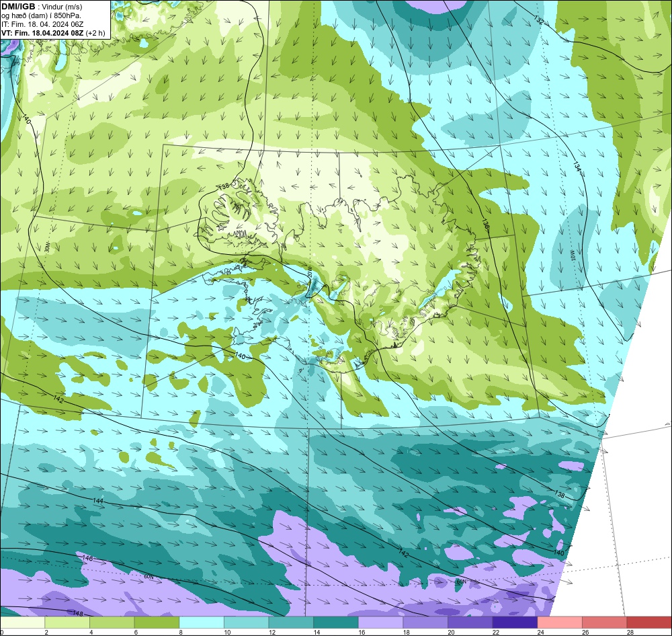The height and width of the screenshot is (636, 672).
Task: Click the '138' contour label by the Westfjords
Action: pos(224,187)
